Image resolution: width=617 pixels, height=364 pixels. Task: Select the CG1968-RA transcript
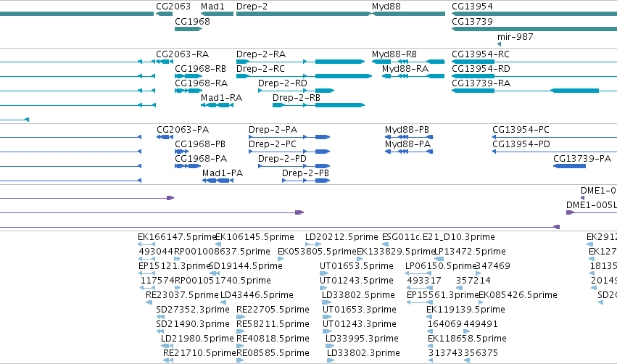point(189,91)
